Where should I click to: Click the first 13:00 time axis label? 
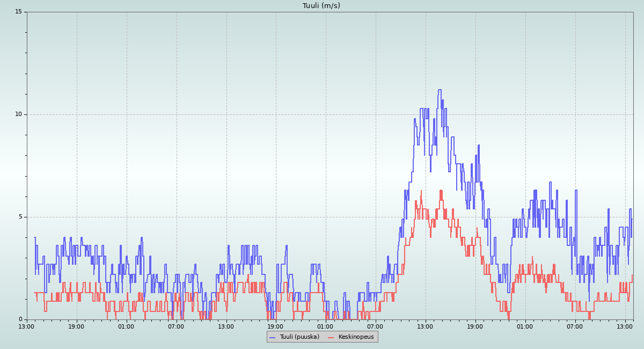pyautogui.click(x=27, y=326)
